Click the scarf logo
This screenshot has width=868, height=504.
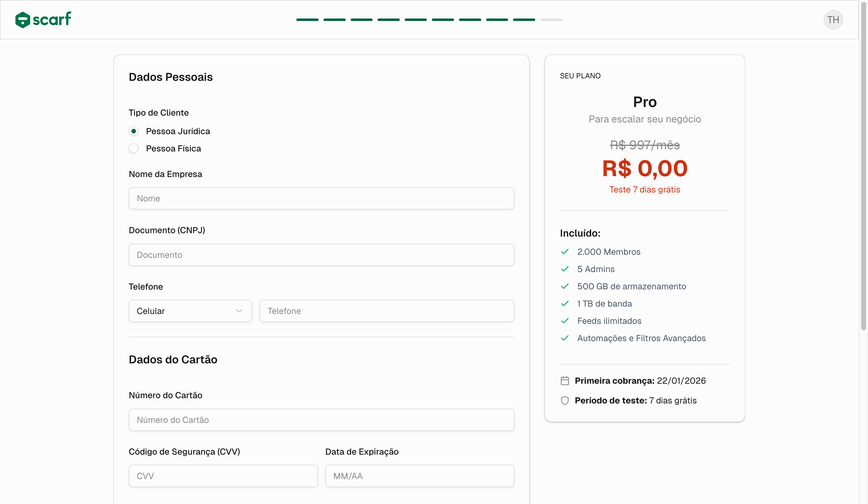pyautogui.click(x=43, y=20)
